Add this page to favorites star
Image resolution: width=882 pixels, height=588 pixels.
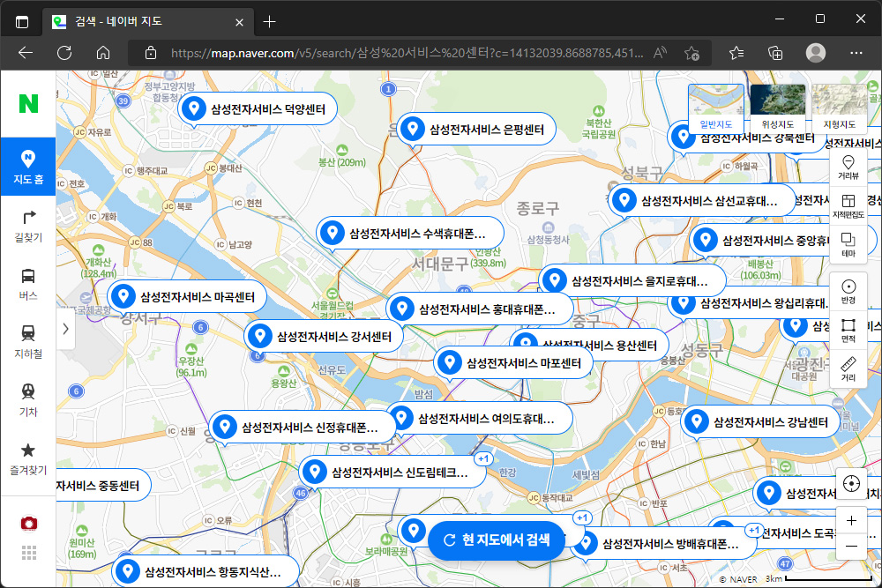691,53
